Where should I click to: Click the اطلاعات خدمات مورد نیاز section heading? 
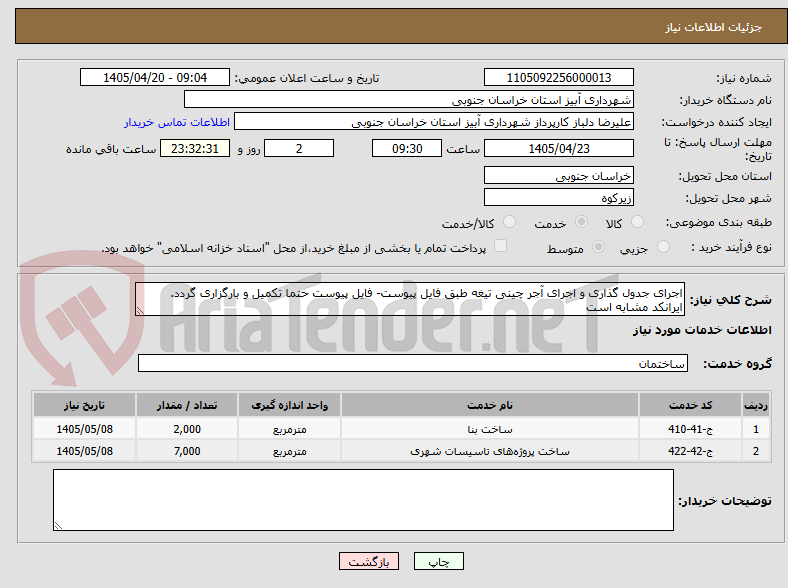(702, 330)
